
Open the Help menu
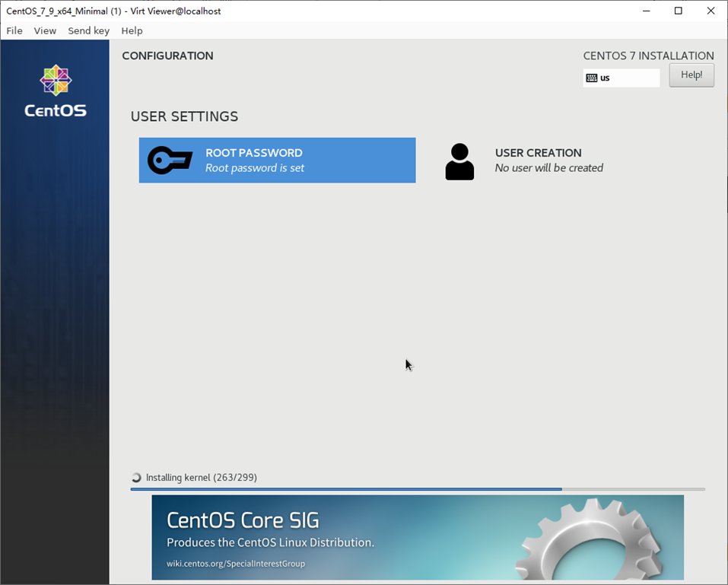pyautogui.click(x=132, y=30)
